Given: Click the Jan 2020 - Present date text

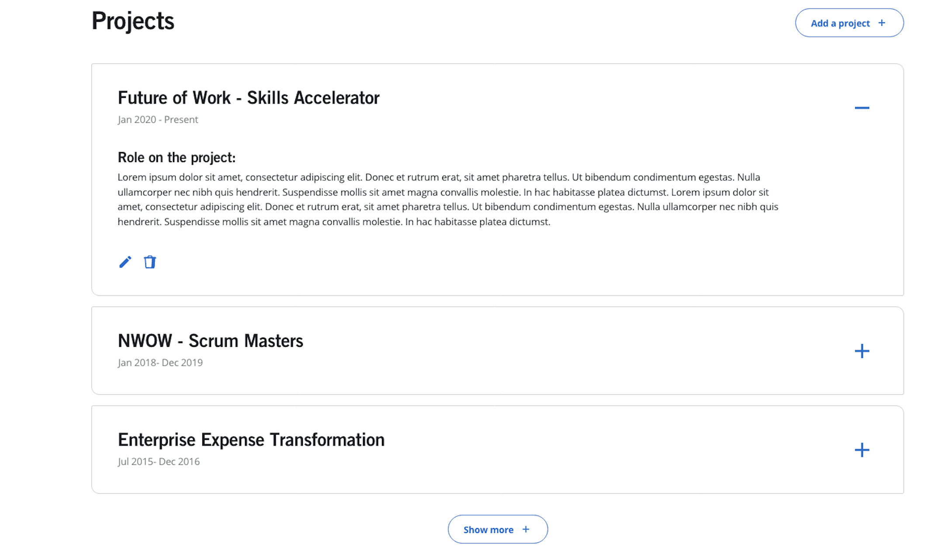Looking at the screenshot, I should tap(158, 120).
